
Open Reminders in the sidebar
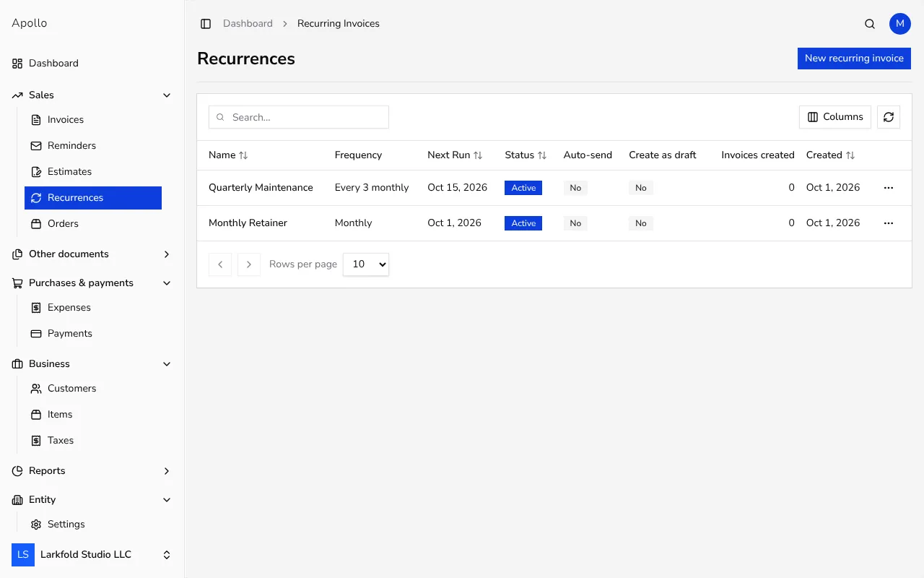coord(93,146)
